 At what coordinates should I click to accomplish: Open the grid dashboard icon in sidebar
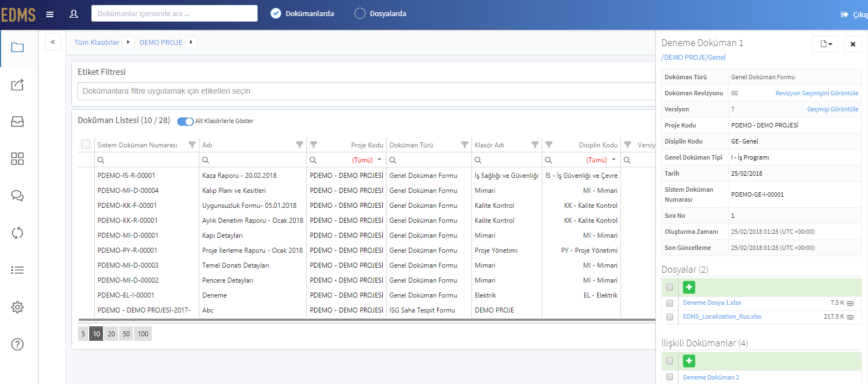pyautogui.click(x=17, y=159)
